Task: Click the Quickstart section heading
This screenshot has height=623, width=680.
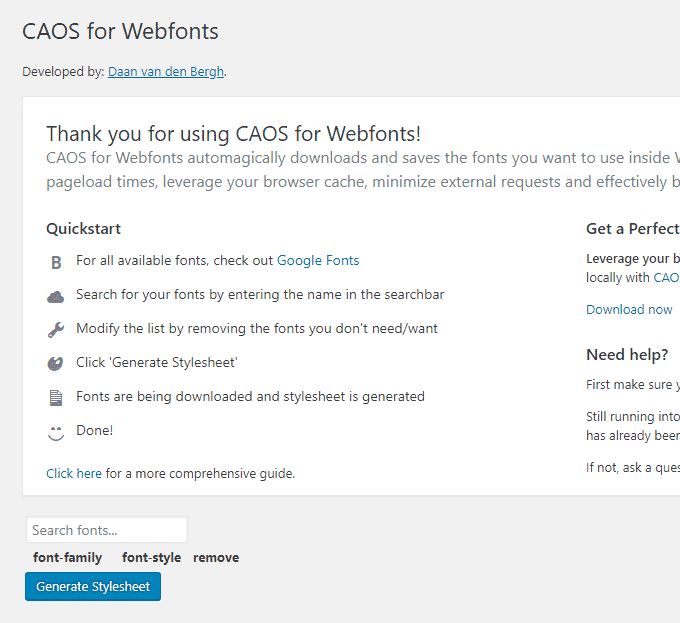Action: [x=83, y=228]
